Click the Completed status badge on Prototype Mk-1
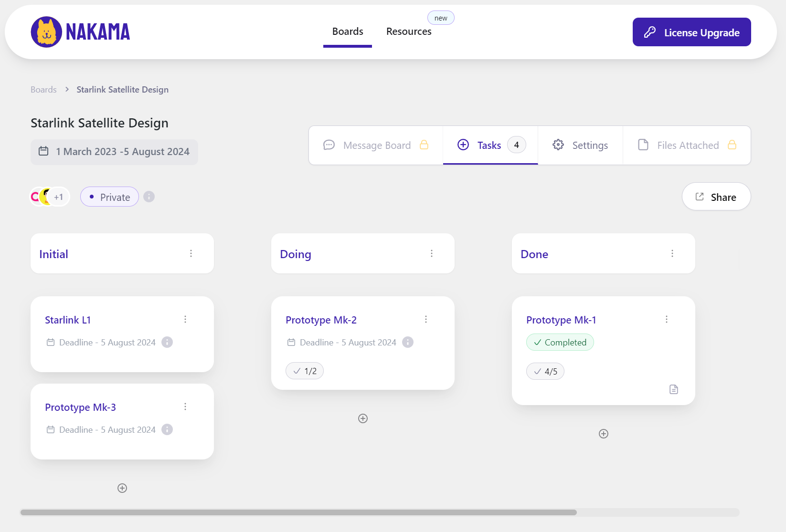Image resolution: width=786 pixels, height=532 pixels. (560, 342)
